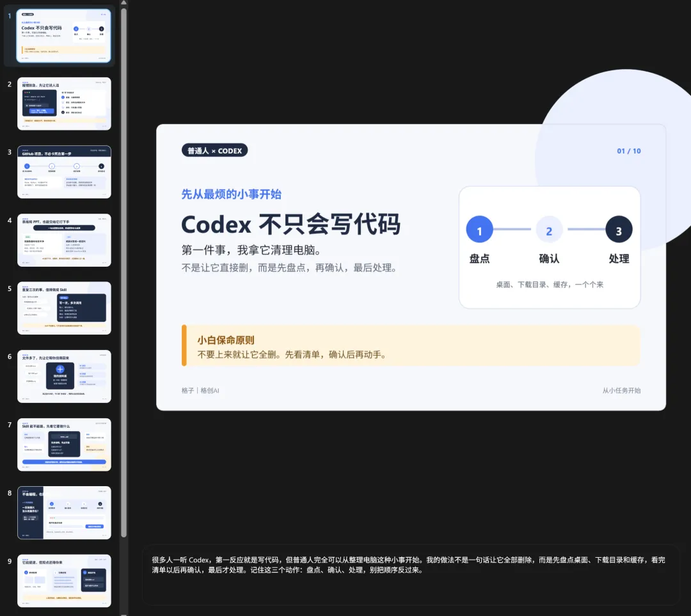Click the 01 / 10 page counter
The image size is (691, 616).
click(x=629, y=151)
